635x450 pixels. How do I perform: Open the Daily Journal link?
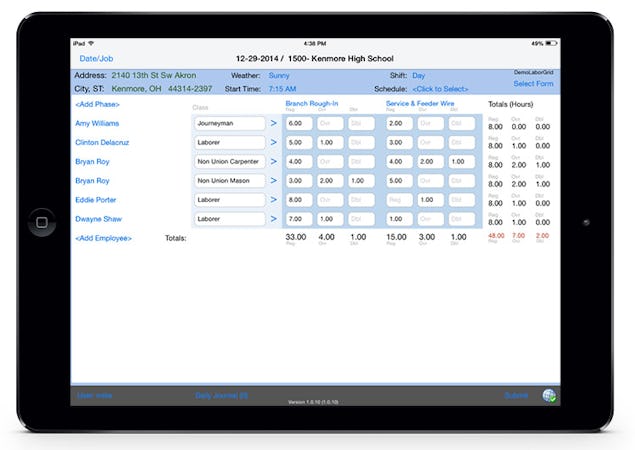click(222, 395)
